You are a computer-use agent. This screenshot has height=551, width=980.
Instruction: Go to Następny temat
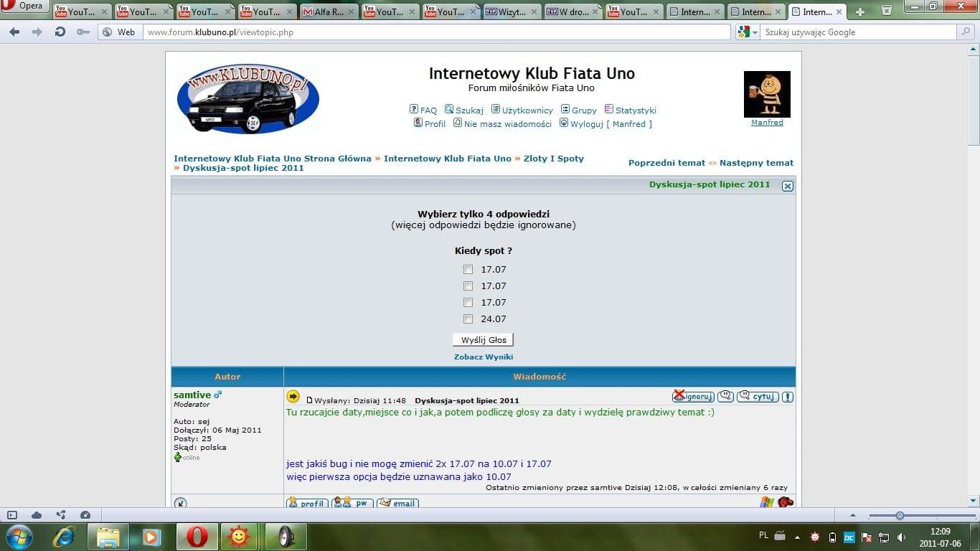[756, 163]
